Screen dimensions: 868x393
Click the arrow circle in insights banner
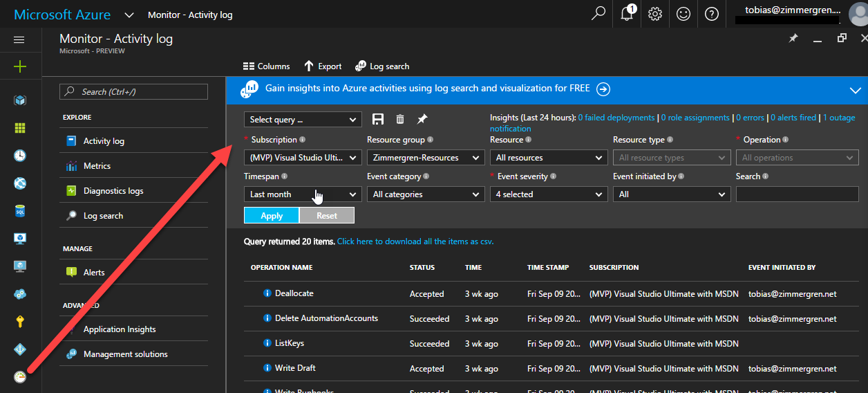pyautogui.click(x=603, y=89)
